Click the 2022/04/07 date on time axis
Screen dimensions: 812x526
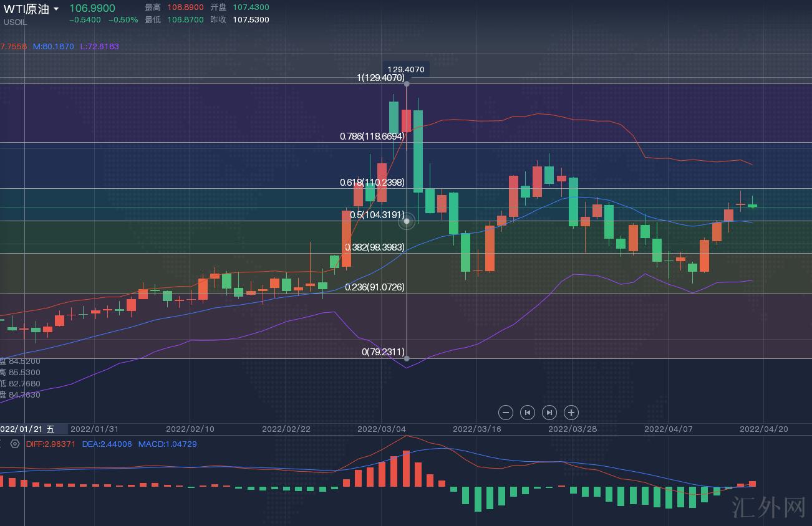[x=668, y=429]
